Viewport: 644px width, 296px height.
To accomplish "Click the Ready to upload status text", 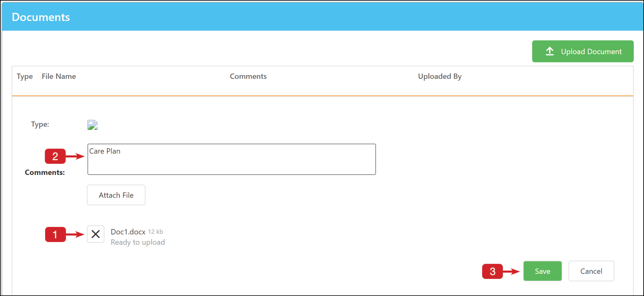I will (x=138, y=242).
